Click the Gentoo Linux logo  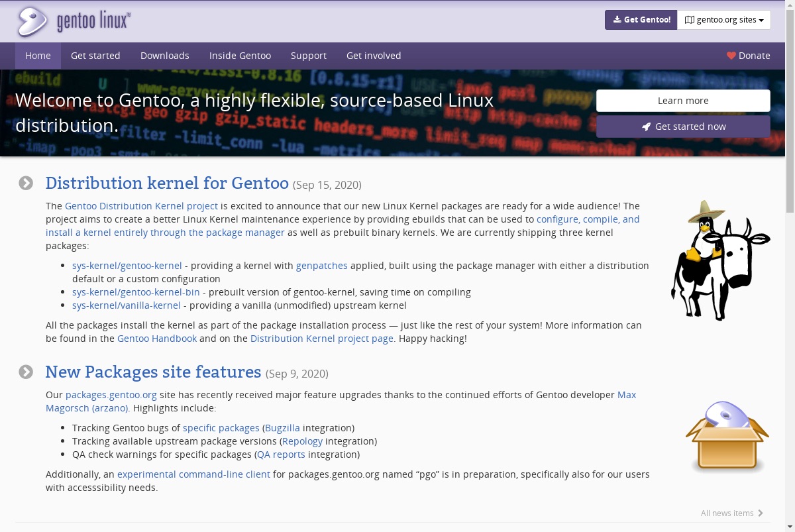[73, 22]
